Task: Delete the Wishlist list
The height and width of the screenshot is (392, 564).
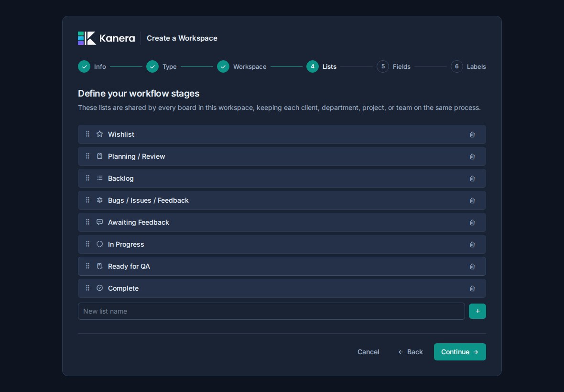Action: 472,134
